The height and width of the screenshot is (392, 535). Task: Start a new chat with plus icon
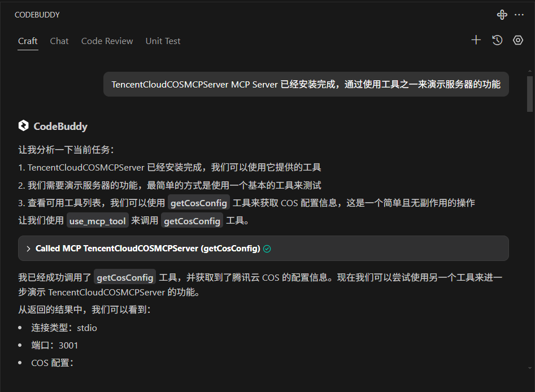click(x=476, y=40)
